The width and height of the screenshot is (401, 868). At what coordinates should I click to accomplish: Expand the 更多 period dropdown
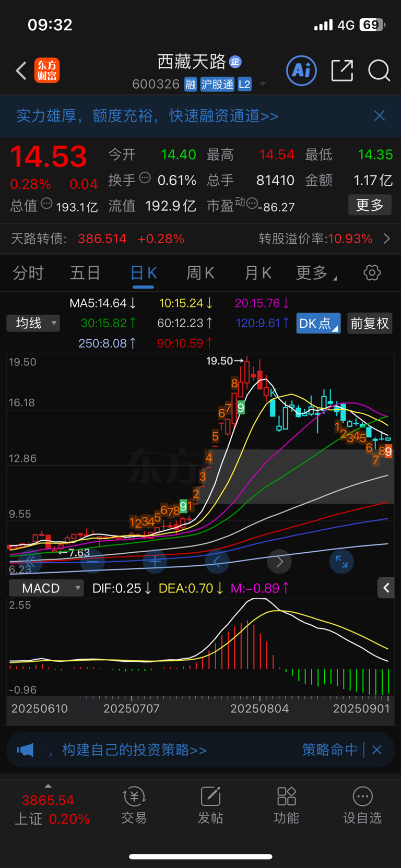coord(316,273)
